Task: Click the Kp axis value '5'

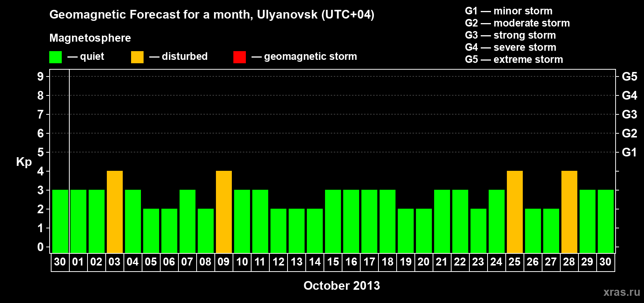Action: point(41,152)
